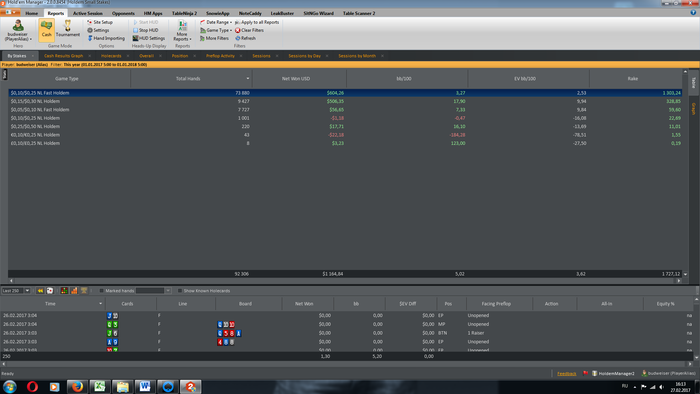The image size is (700, 394).
Task: Open HUD Settings
Action: (149, 38)
